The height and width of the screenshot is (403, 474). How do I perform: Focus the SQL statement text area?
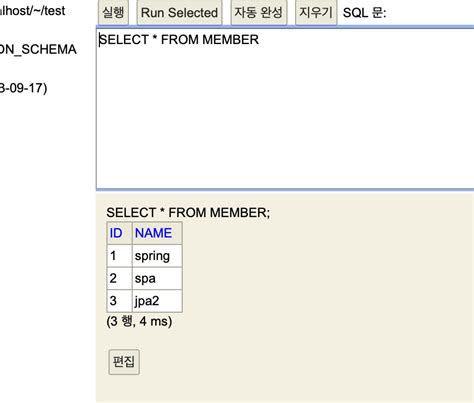coord(285,108)
